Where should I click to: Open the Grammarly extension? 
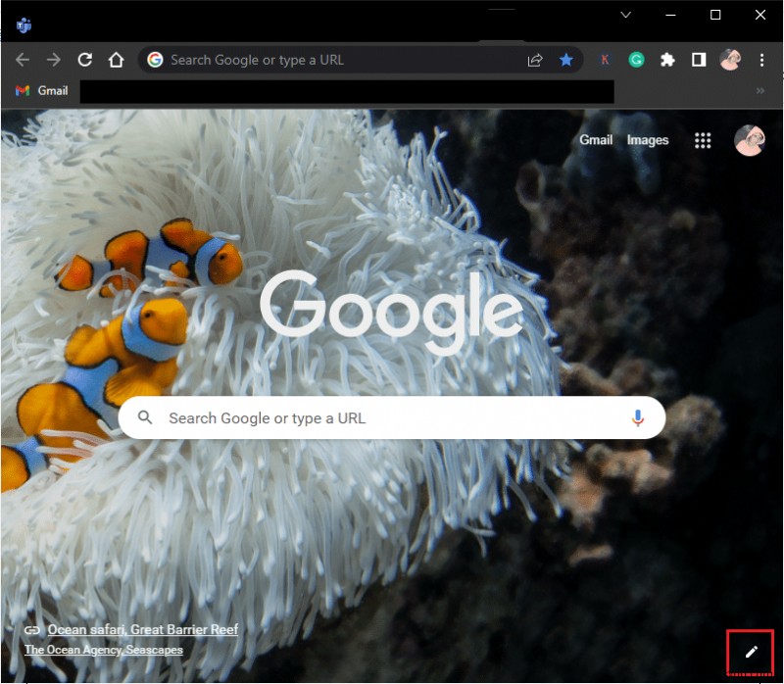[x=636, y=60]
